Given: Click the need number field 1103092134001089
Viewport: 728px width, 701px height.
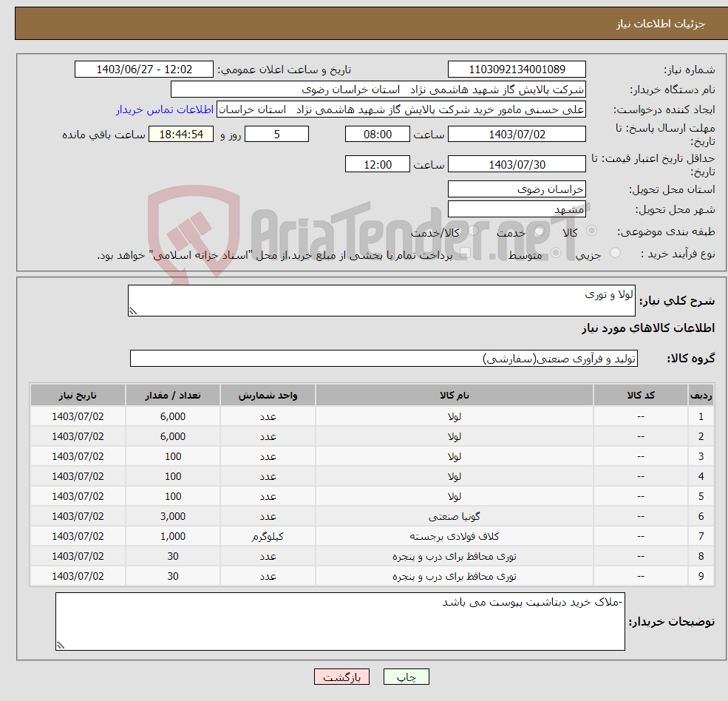Looking at the screenshot, I should [x=517, y=70].
